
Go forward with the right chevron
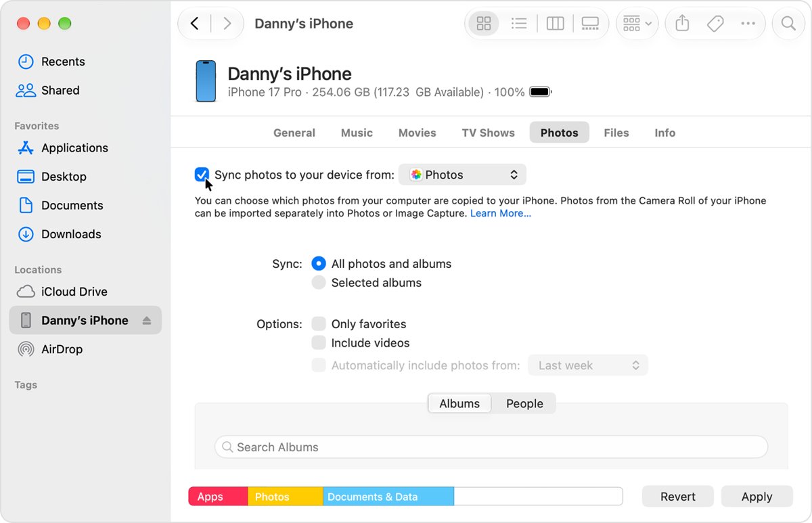click(x=227, y=24)
